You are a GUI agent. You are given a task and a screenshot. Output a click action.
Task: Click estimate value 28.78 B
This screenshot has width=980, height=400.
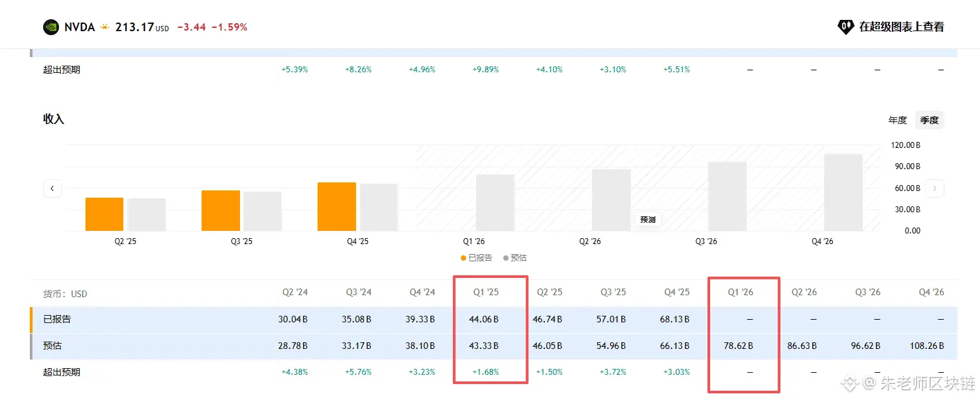click(292, 346)
